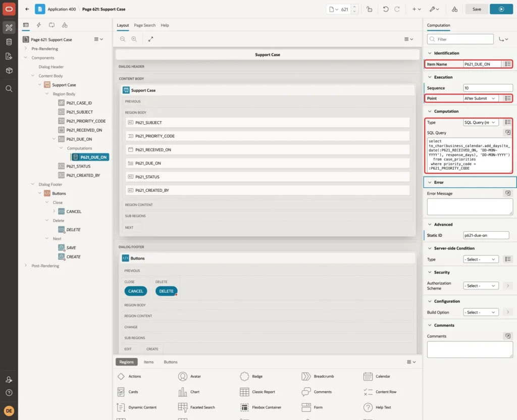Click the Sequence input field

tap(488, 88)
